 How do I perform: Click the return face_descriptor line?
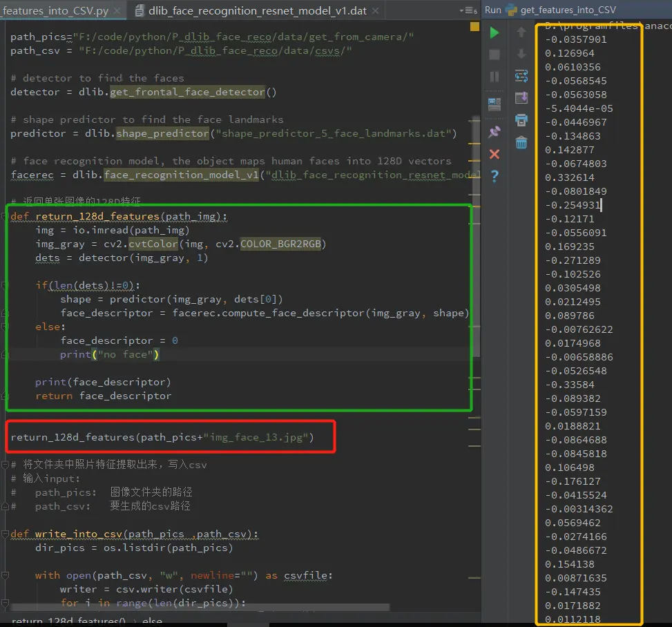pos(104,396)
